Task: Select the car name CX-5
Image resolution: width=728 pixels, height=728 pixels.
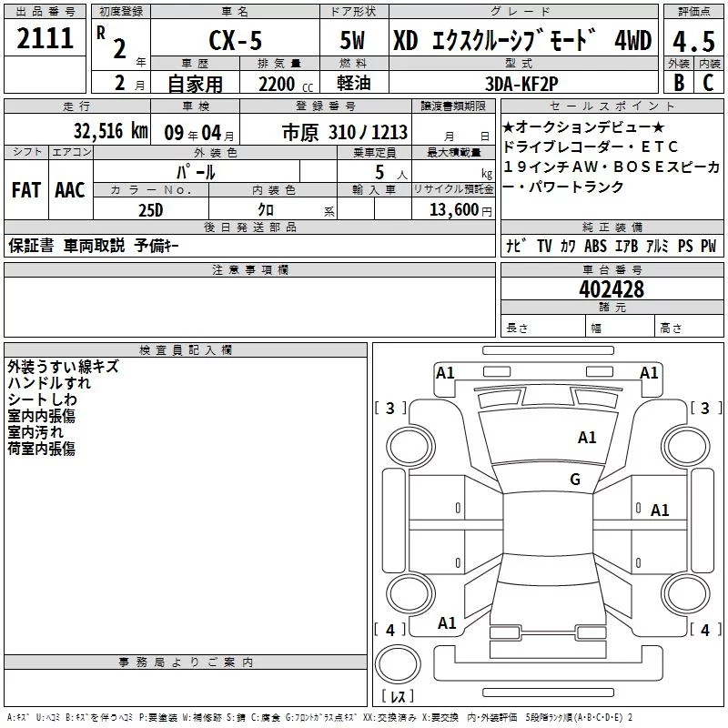Action: click(236, 40)
